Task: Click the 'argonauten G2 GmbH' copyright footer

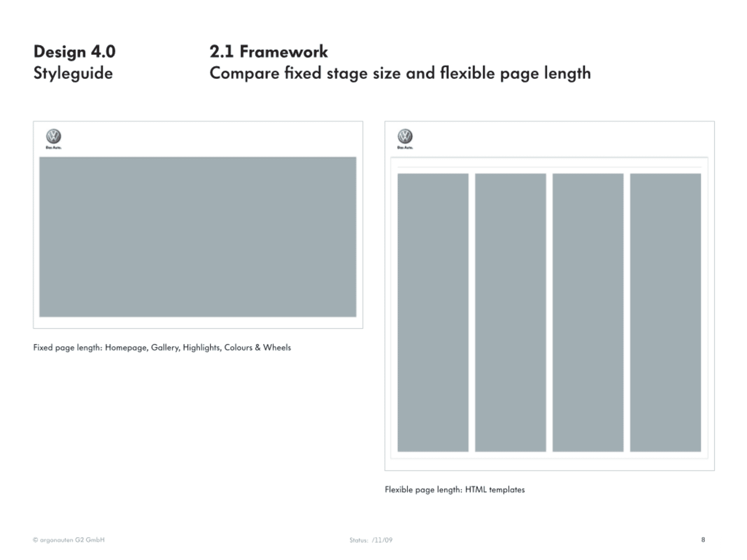Action: click(x=69, y=540)
